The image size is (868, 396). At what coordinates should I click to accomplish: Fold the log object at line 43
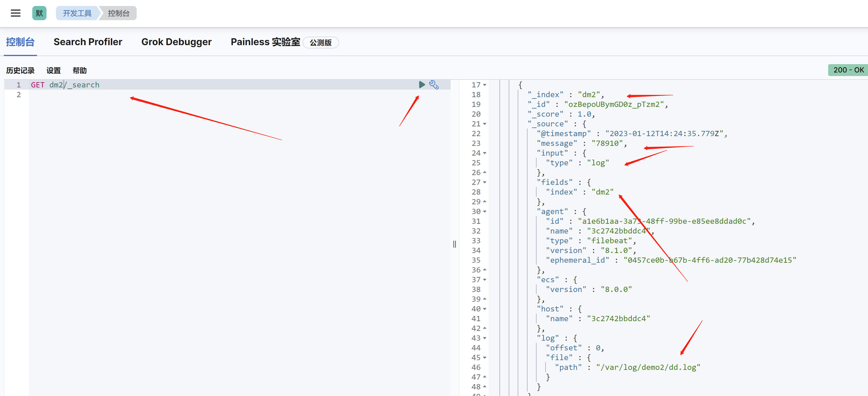[x=485, y=338]
